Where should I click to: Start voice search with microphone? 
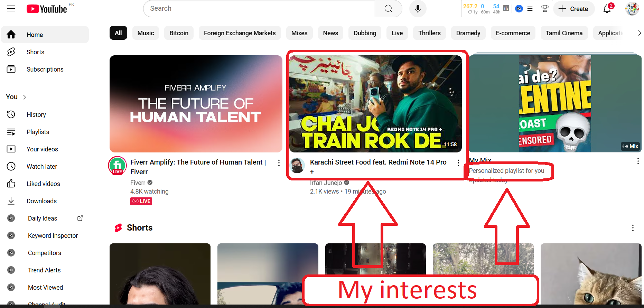[418, 9]
